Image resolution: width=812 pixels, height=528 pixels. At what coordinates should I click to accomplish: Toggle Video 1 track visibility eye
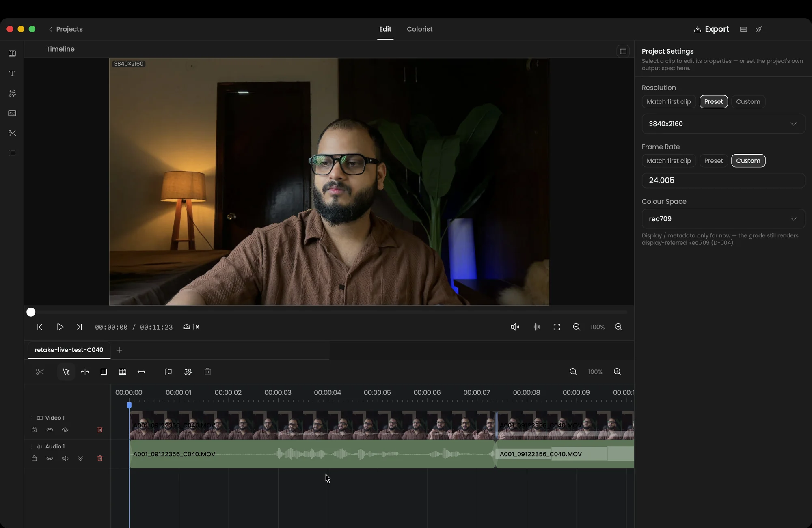point(65,430)
